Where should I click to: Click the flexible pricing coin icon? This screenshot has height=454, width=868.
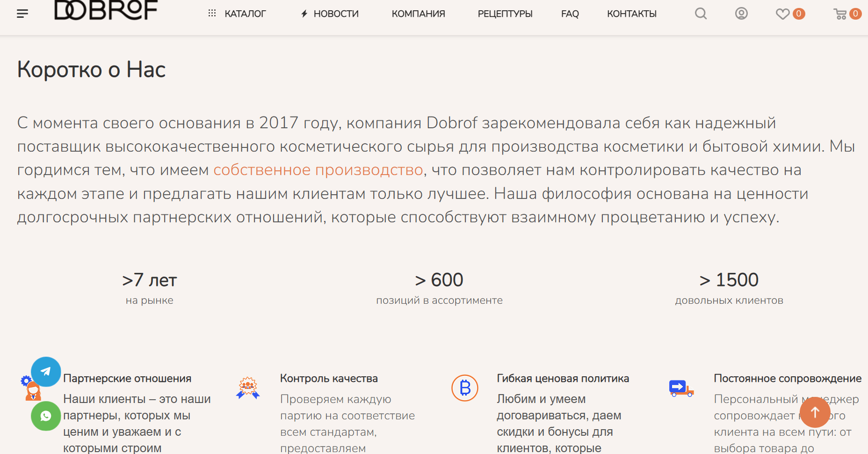[x=465, y=388]
